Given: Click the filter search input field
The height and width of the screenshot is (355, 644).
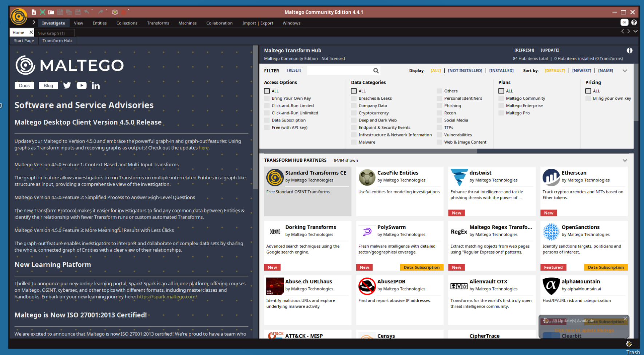Looking at the screenshot, I should coord(339,71).
